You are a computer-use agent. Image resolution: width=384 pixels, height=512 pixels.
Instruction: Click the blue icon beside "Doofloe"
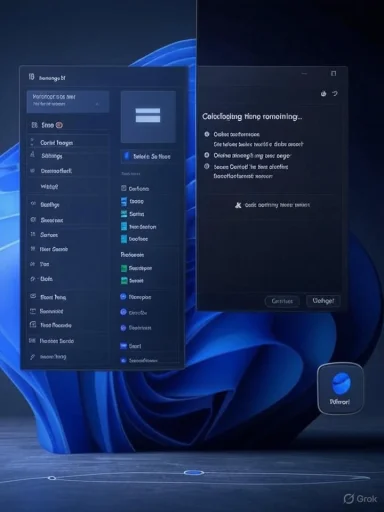pos(124,239)
